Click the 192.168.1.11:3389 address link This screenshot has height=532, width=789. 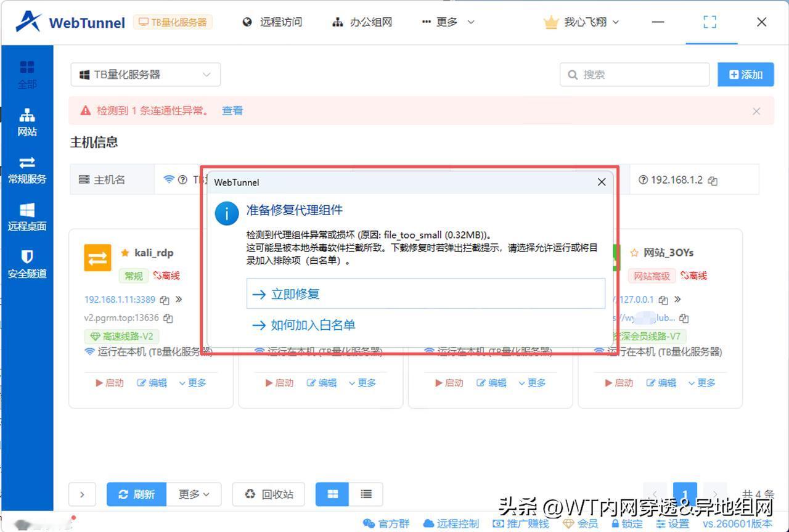(120, 300)
